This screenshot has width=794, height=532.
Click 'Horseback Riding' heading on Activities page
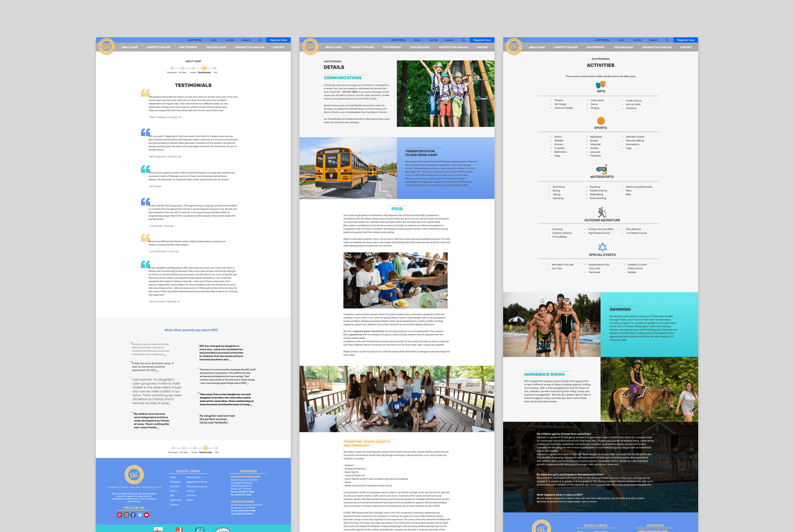coord(544,374)
